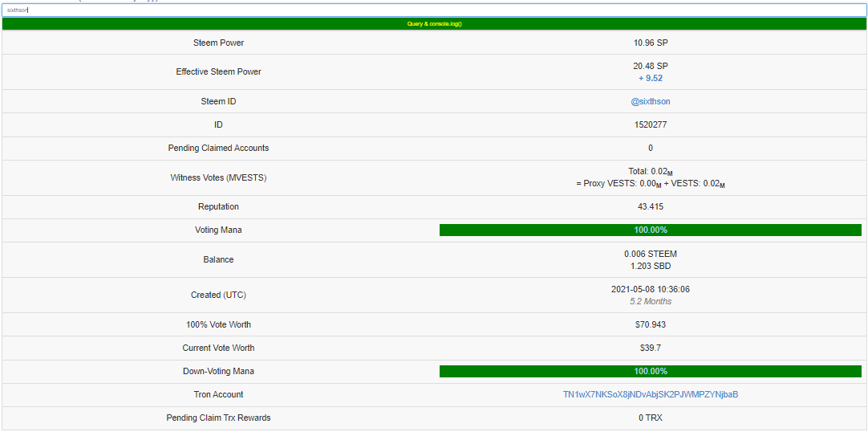Select the 20.48 SP value
Screen dimensions: 868x436
coord(651,66)
